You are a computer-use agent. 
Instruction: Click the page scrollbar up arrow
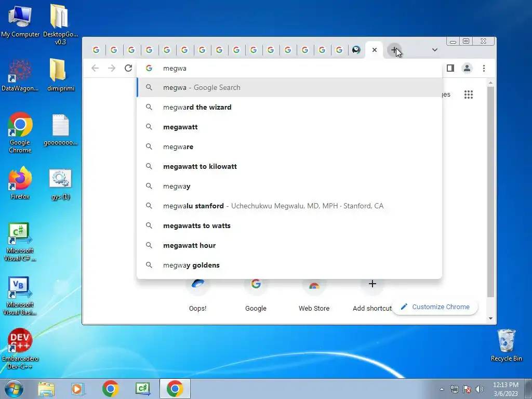click(490, 83)
